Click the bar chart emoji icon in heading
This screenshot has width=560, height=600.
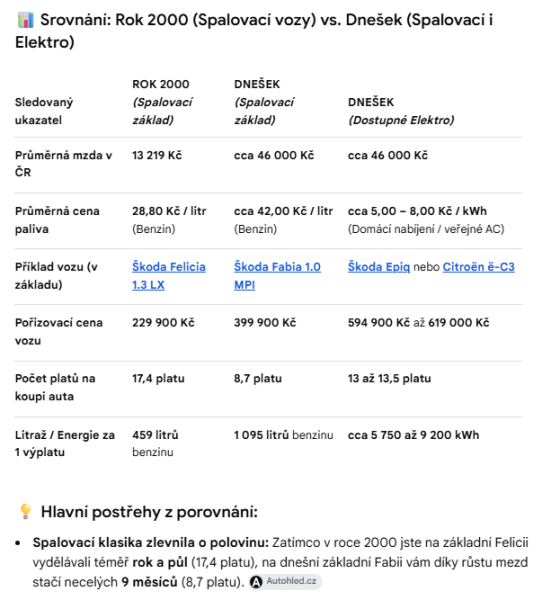[26, 20]
